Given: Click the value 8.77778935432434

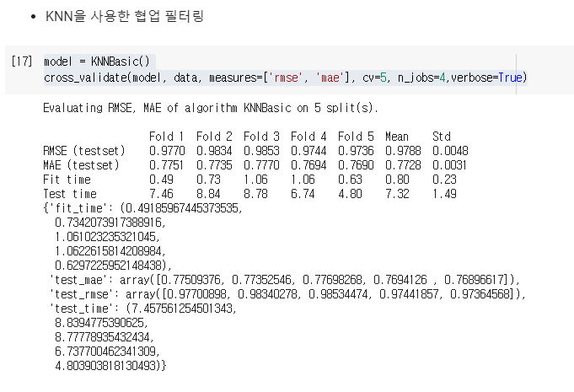Looking at the screenshot, I should click(x=105, y=337).
